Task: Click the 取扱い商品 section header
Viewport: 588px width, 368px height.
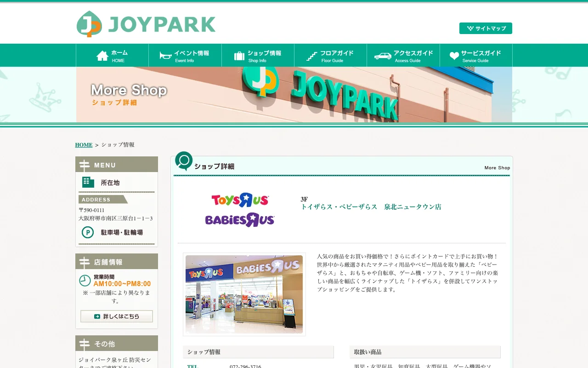Action: pyautogui.click(x=425, y=352)
